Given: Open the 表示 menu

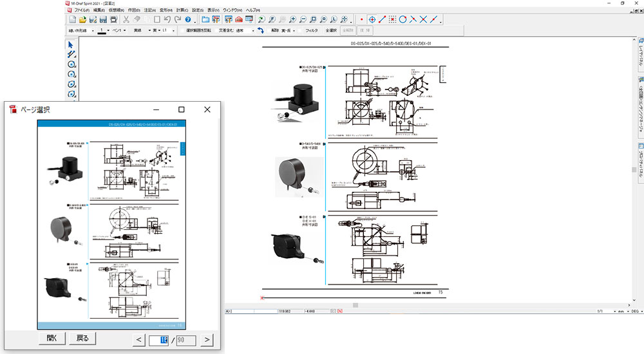Looking at the screenshot, I should 213,11.
